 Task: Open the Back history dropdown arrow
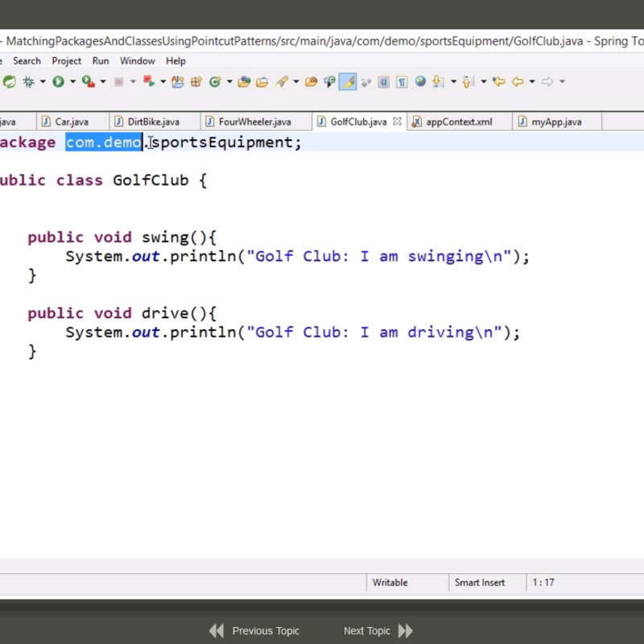pos(532,82)
